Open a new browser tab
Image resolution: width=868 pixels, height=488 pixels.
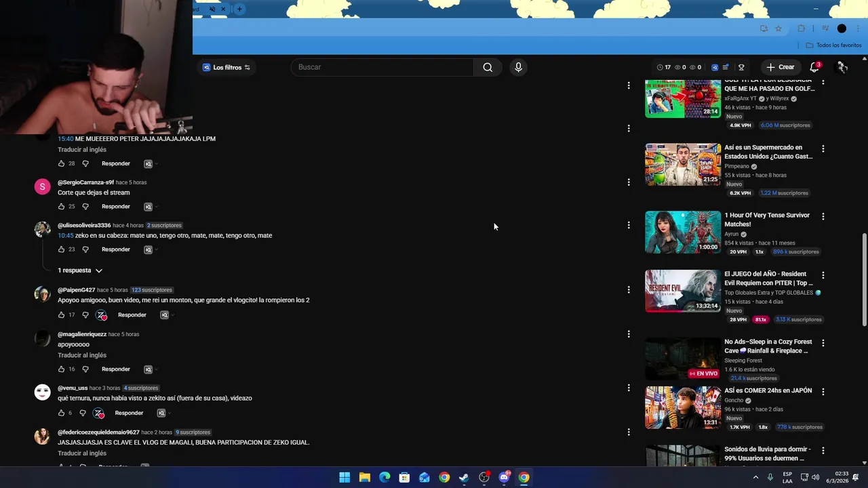tap(239, 9)
